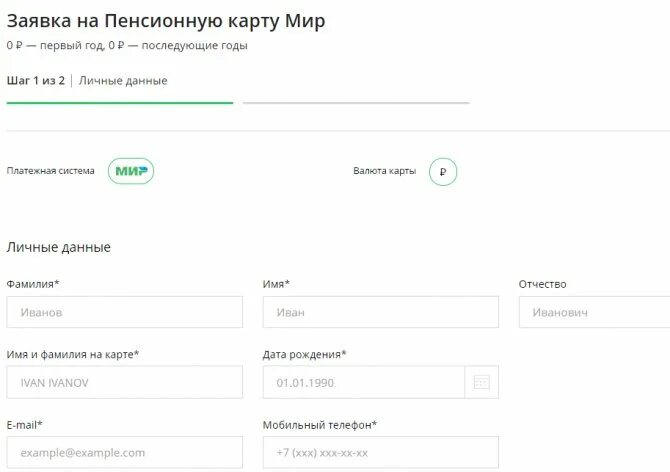Screen dimensions: 670x472
Task: Click the 'Фамилия*' field label
Action: click(32, 284)
